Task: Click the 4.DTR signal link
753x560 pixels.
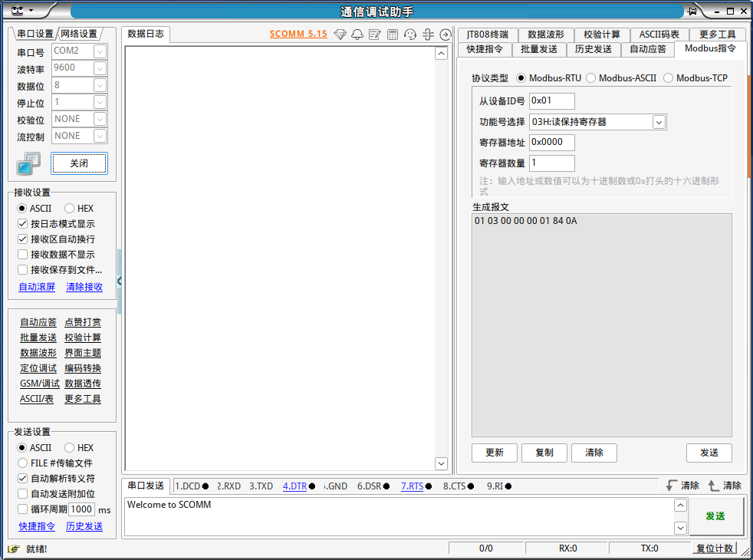Action: point(295,486)
